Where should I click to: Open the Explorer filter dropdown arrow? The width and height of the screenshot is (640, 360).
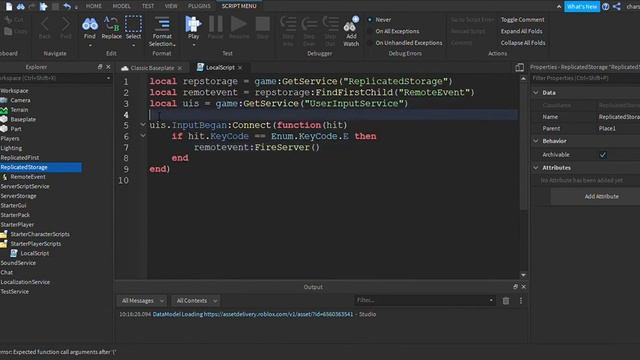point(108,78)
